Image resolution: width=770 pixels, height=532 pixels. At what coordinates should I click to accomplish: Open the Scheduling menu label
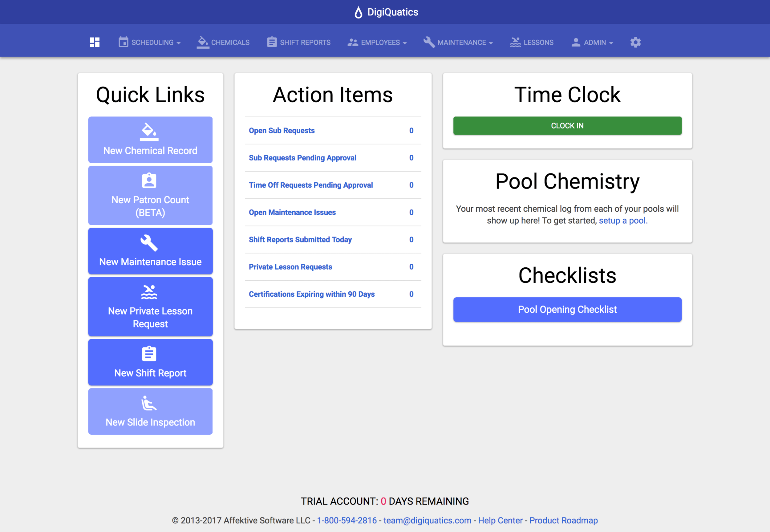click(x=152, y=43)
